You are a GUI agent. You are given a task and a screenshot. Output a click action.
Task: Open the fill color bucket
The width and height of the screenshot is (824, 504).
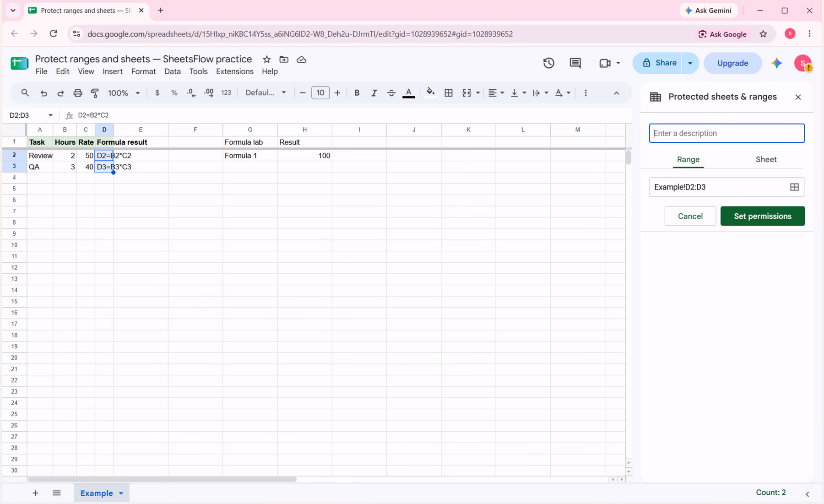tap(430, 93)
